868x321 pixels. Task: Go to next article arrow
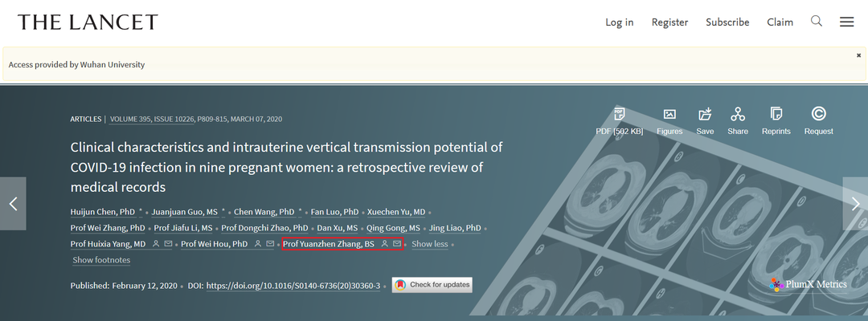point(855,203)
